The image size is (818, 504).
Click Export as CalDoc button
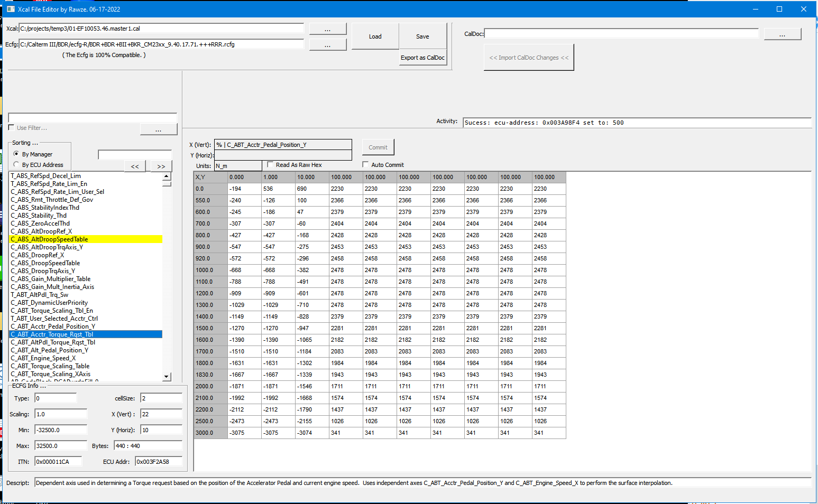coord(422,58)
